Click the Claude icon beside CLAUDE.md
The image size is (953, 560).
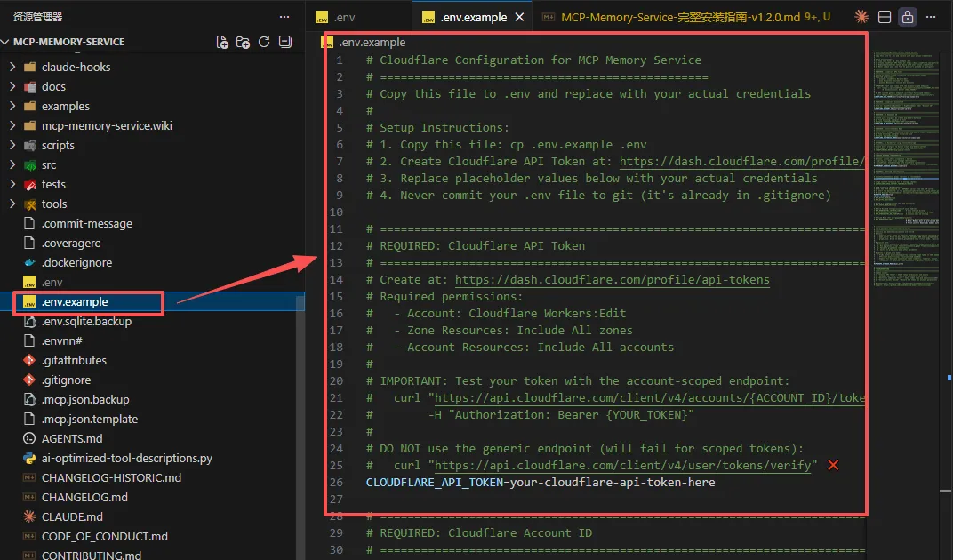pos(29,516)
